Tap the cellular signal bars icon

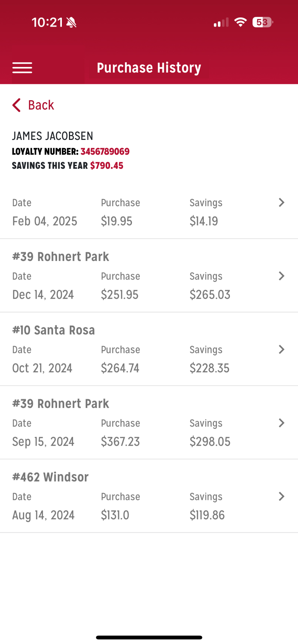pyautogui.click(x=221, y=23)
